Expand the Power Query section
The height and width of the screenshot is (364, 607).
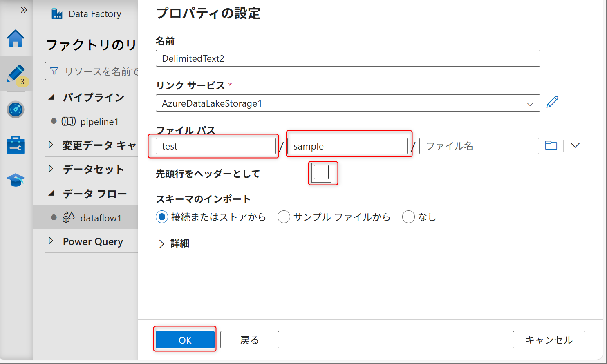click(51, 241)
